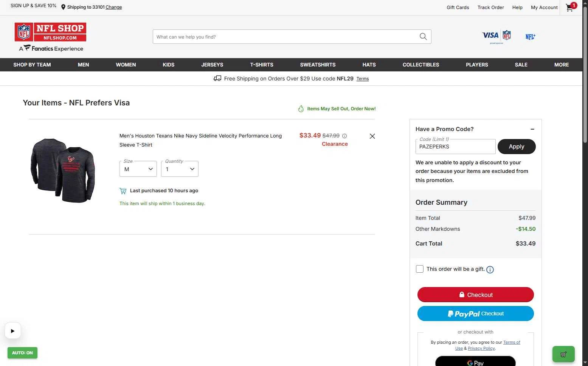Viewport: 588px width, 366px height.
Task: Click the gift order info icon
Action: click(490, 269)
